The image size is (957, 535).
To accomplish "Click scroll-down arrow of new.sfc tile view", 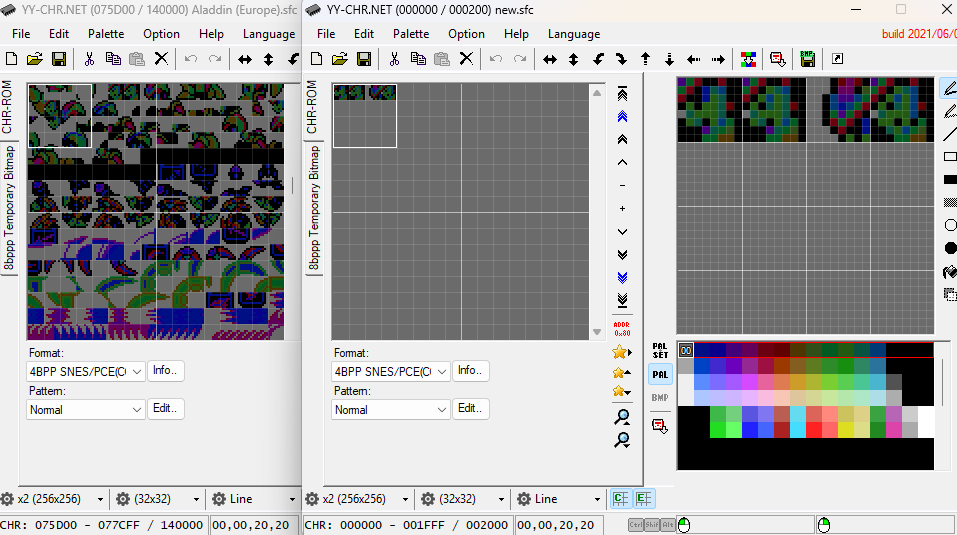I will click(597, 332).
